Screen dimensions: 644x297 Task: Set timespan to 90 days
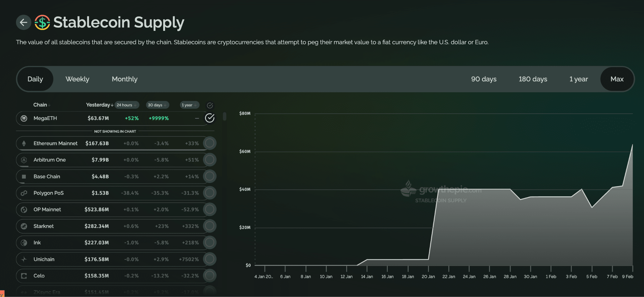[484, 79]
